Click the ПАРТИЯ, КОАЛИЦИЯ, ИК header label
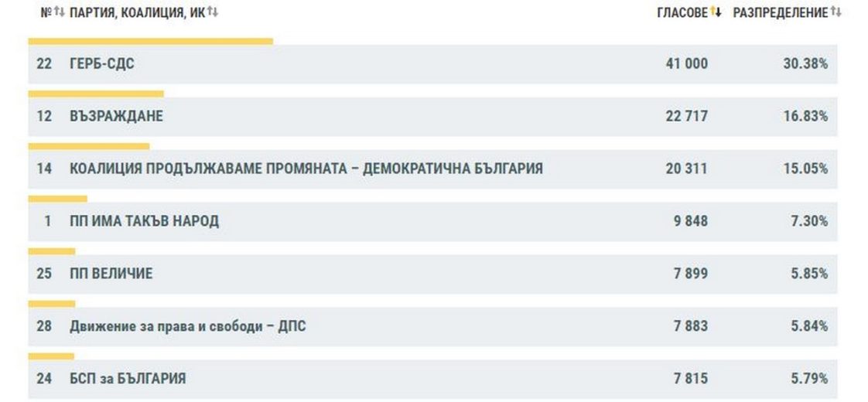868x402 pixels. click(x=137, y=12)
